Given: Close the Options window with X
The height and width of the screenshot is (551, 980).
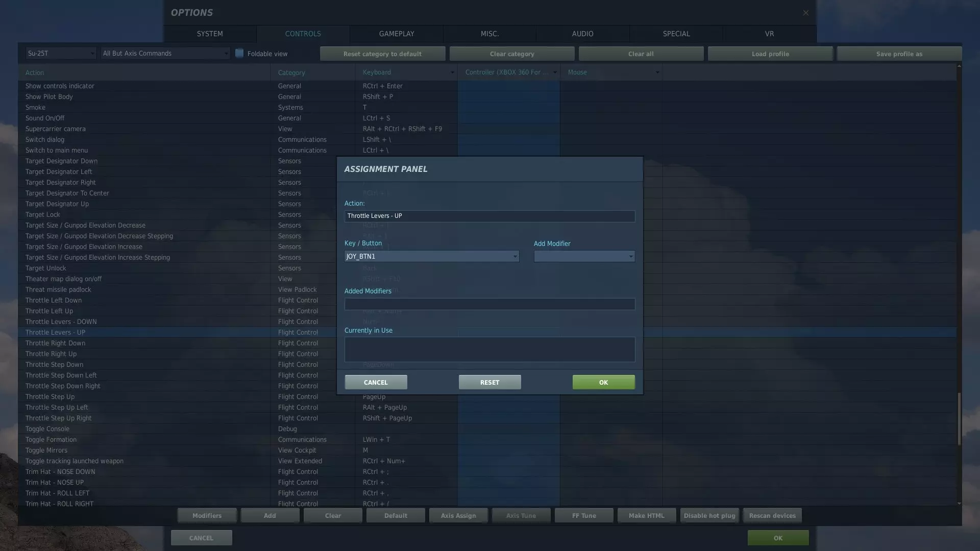Looking at the screenshot, I should point(805,13).
